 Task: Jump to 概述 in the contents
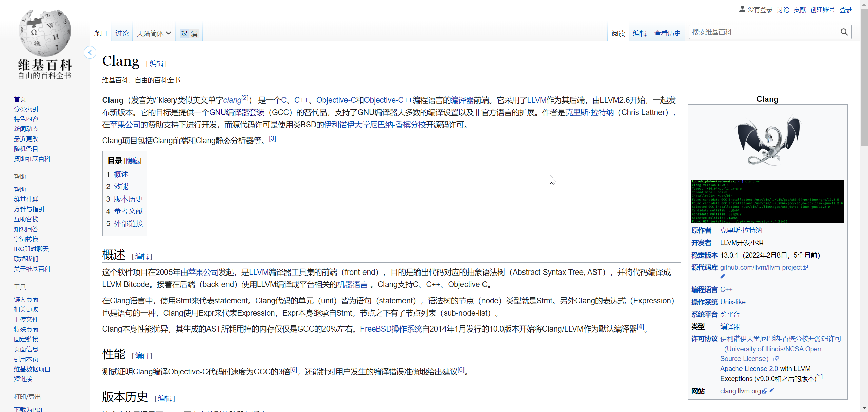[121, 174]
